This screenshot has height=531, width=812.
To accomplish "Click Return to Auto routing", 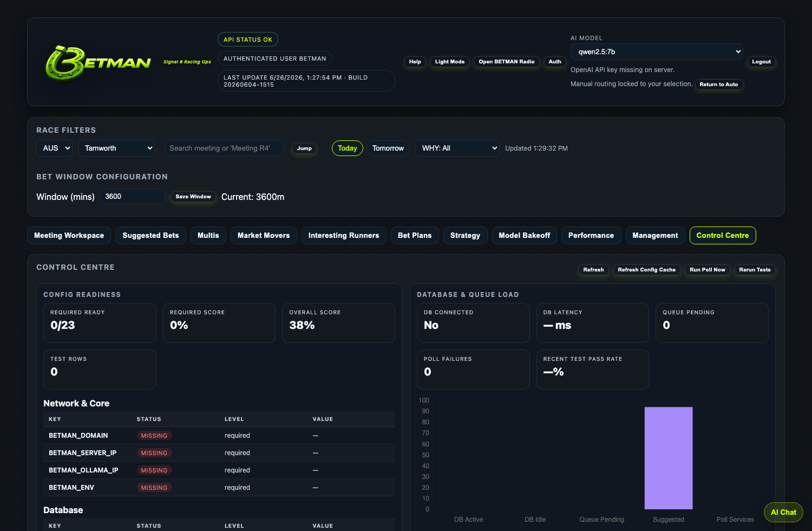I will pos(719,85).
